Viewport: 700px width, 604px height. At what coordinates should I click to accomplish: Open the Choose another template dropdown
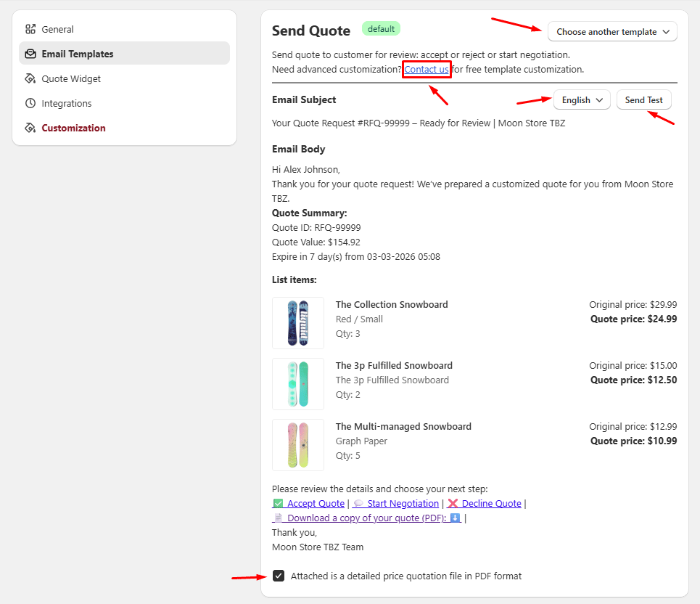tap(612, 31)
